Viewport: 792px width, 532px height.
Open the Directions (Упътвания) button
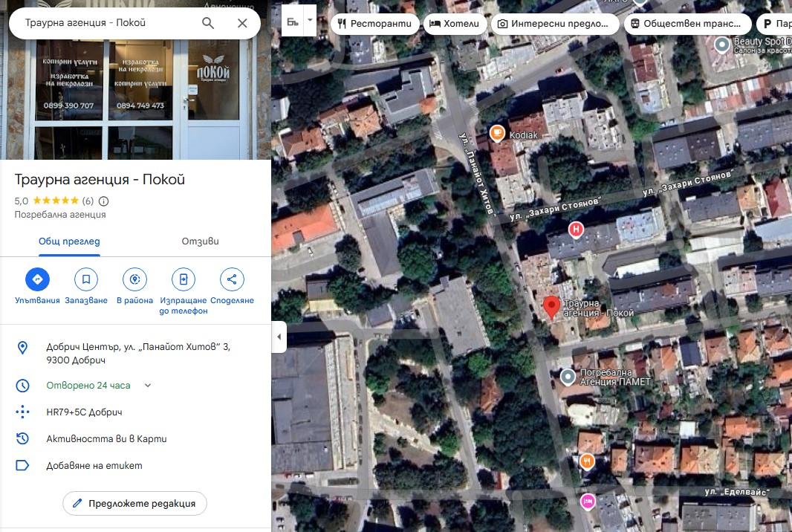[37, 279]
